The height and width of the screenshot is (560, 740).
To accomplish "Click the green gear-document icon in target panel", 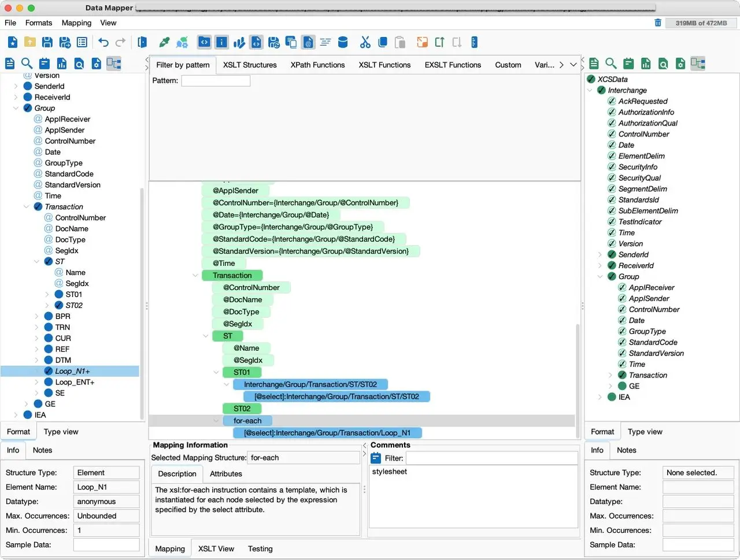I will tap(680, 64).
